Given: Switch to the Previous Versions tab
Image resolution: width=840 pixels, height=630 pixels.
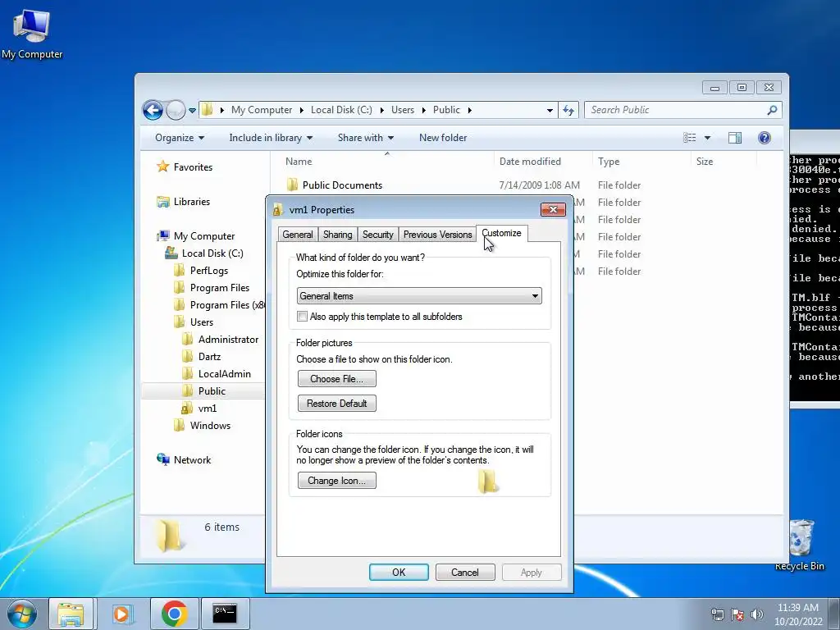Looking at the screenshot, I should tap(438, 235).
